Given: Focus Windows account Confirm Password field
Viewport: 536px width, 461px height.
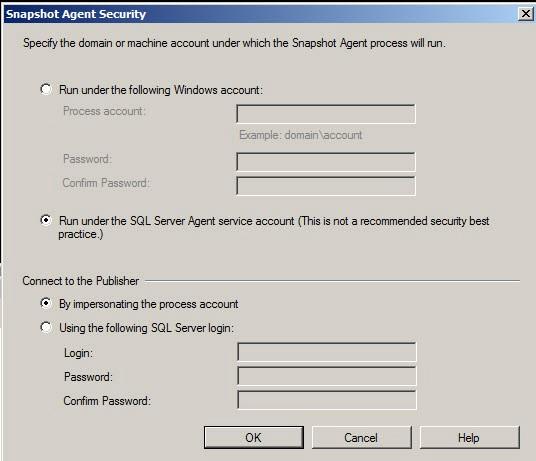Looking at the screenshot, I should tap(326, 186).
